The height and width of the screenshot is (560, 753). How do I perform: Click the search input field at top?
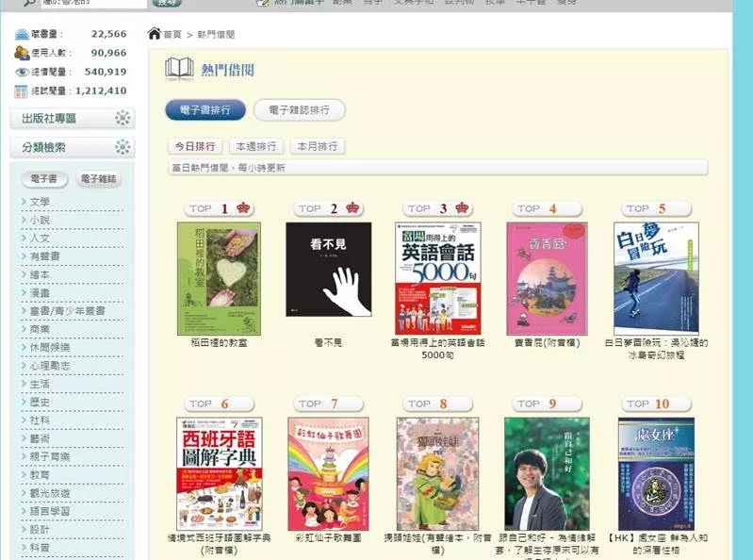click(93, 3)
